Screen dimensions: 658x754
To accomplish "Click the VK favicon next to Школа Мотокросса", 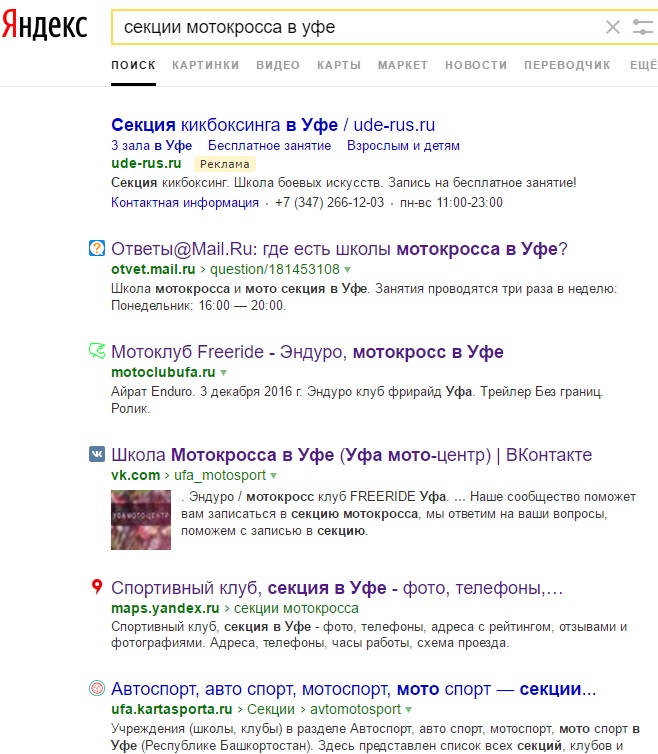I will pos(97,454).
